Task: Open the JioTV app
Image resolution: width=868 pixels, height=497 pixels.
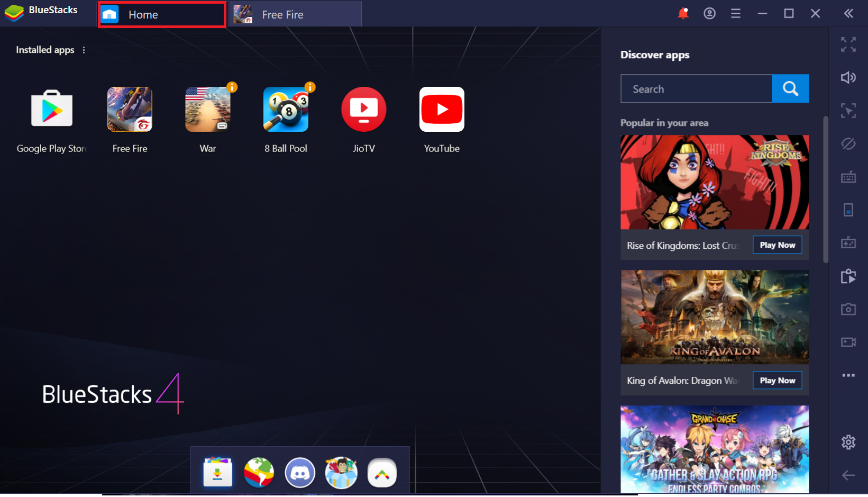Action: (x=364, y=109)
